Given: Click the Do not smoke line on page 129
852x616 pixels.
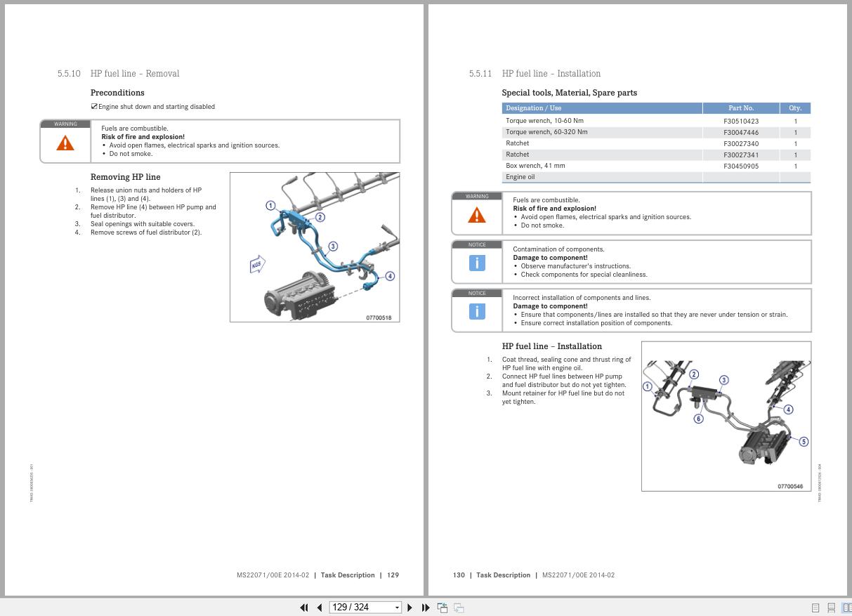Looking at the screenshot, I should 131,154.
